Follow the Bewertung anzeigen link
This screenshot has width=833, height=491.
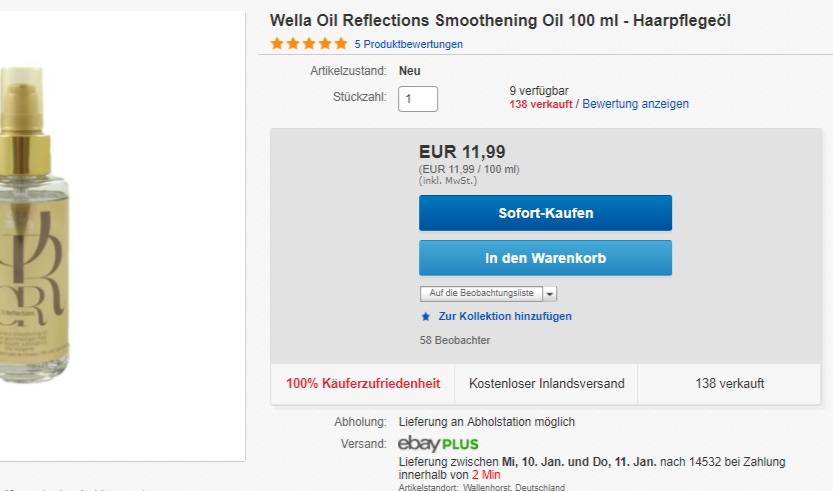(635, 104)
